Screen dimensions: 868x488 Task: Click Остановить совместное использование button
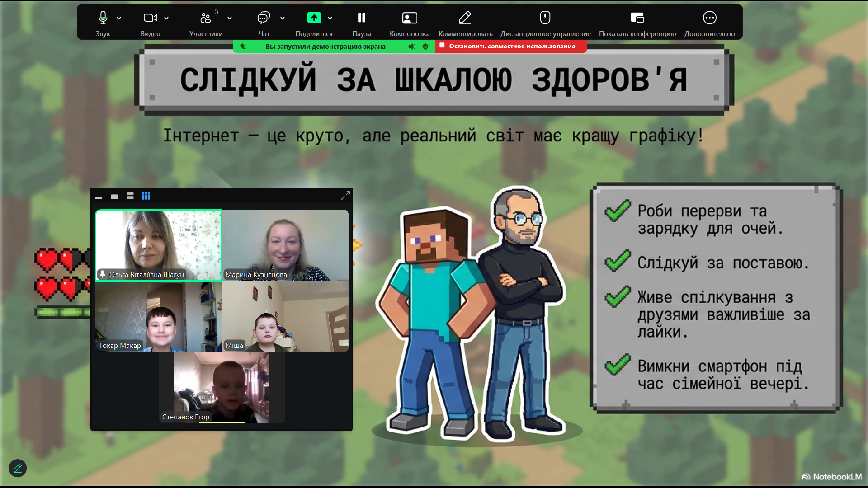coord(511,46)
